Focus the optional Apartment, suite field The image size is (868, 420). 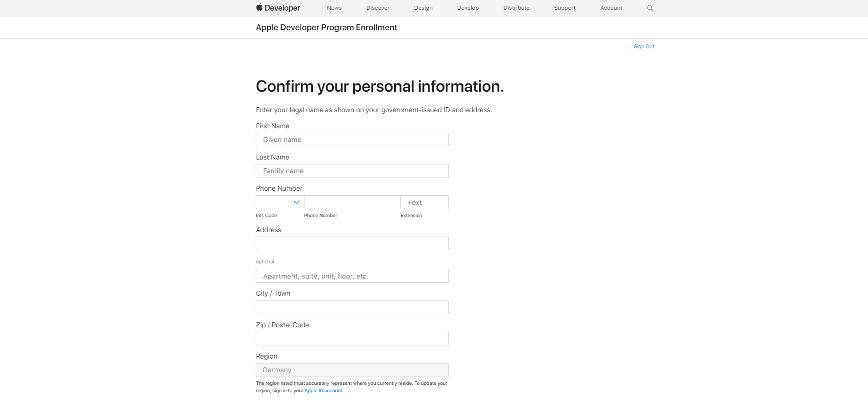click(x=352, y=276)
